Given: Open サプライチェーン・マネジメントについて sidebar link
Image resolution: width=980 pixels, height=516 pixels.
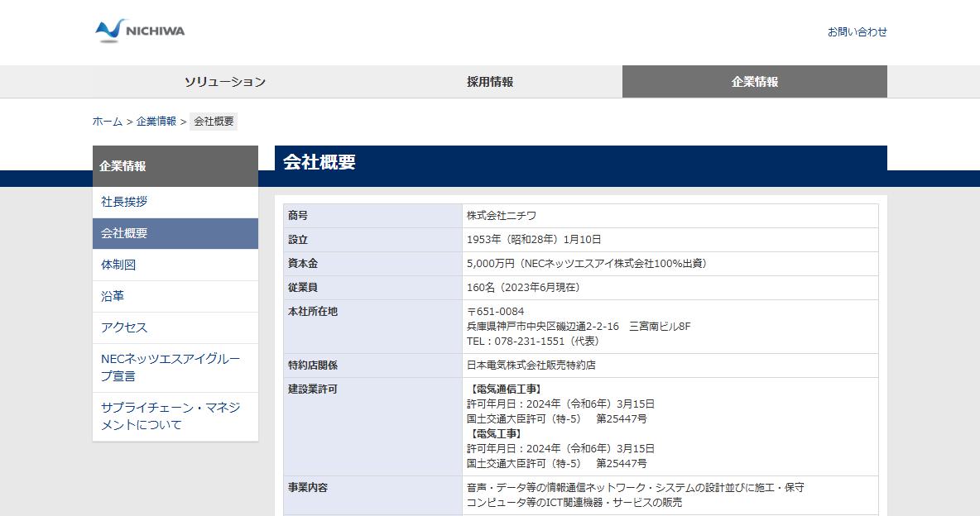Looking at the screenshot, I should (x=175, y=416).
